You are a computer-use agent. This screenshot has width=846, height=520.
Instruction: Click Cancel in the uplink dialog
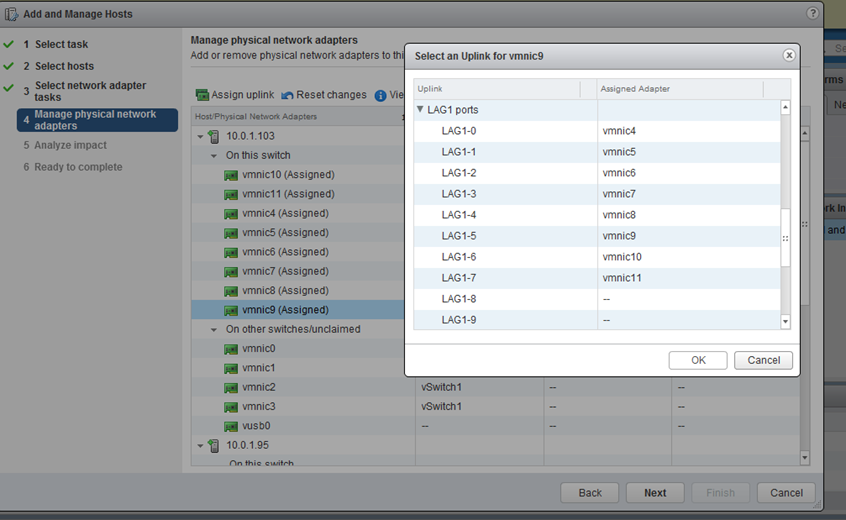[763, 360]
